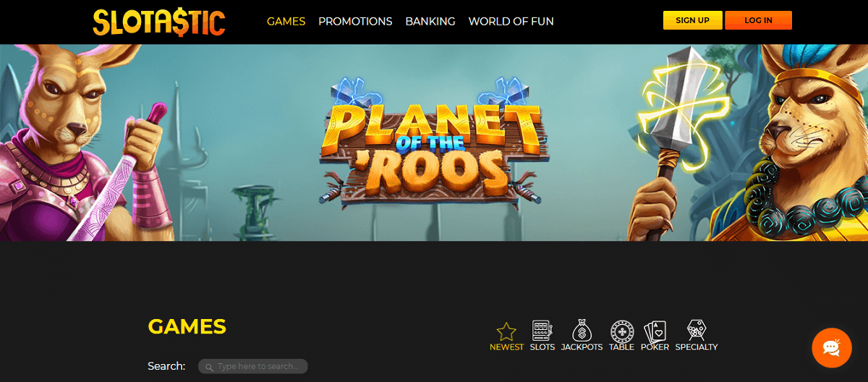Visit World of Fun
This screenshot has height=382, width=868.
(511, 21)
